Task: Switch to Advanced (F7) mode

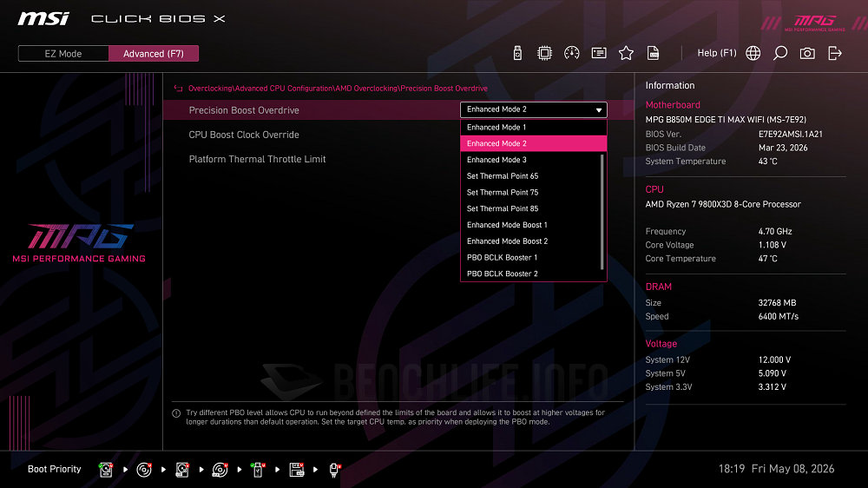Action: point(154,54)
